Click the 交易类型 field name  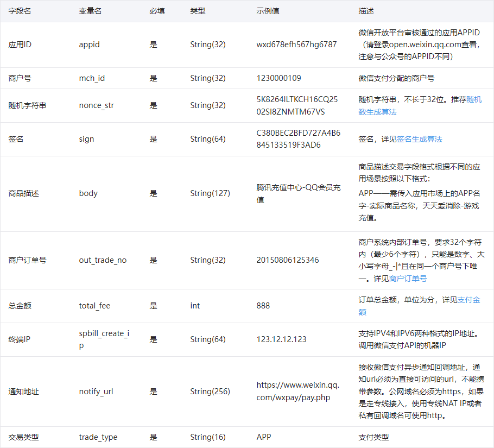point(23,437)
